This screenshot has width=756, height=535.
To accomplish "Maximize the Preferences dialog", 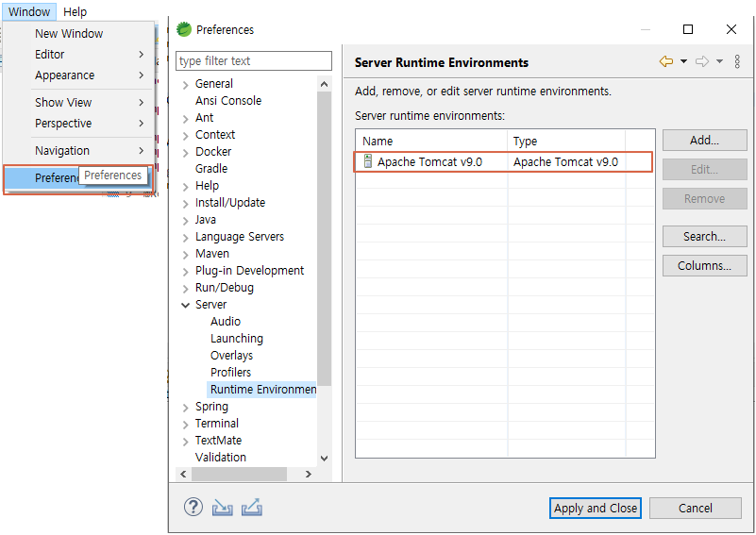I will pyautogui.click(x=688, y=29).
